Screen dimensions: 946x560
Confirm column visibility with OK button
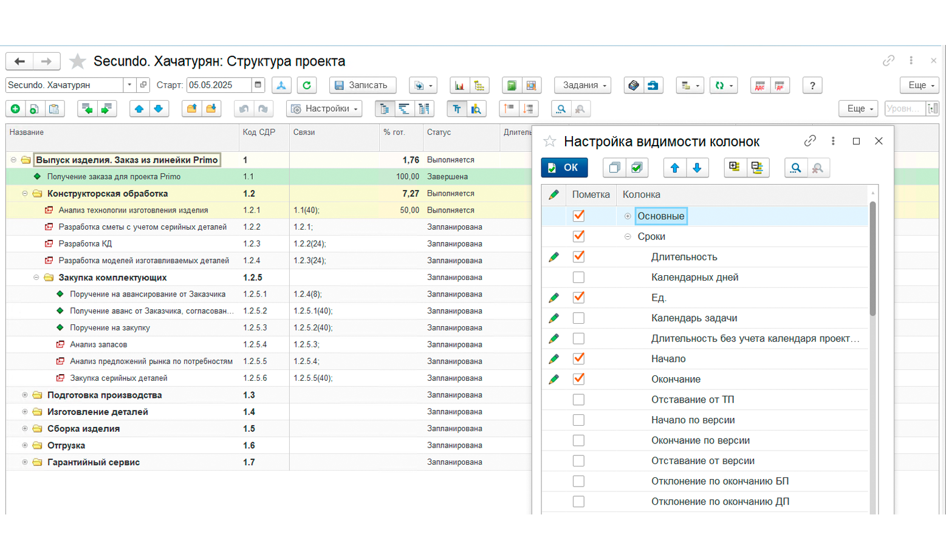[564, 168]
